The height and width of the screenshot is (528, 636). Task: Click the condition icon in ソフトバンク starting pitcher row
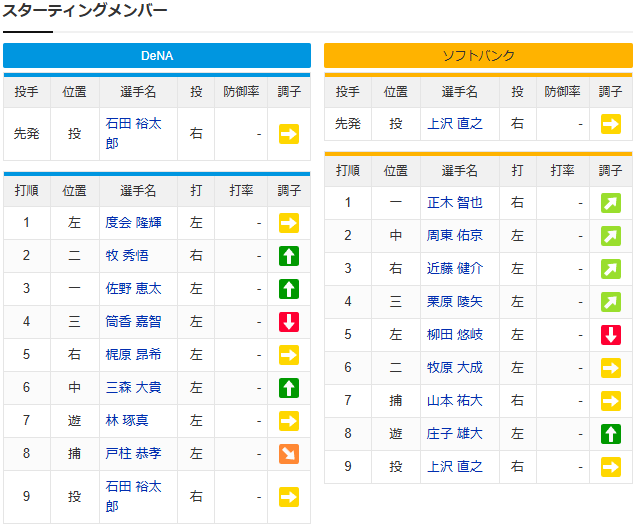pos(610,124)
